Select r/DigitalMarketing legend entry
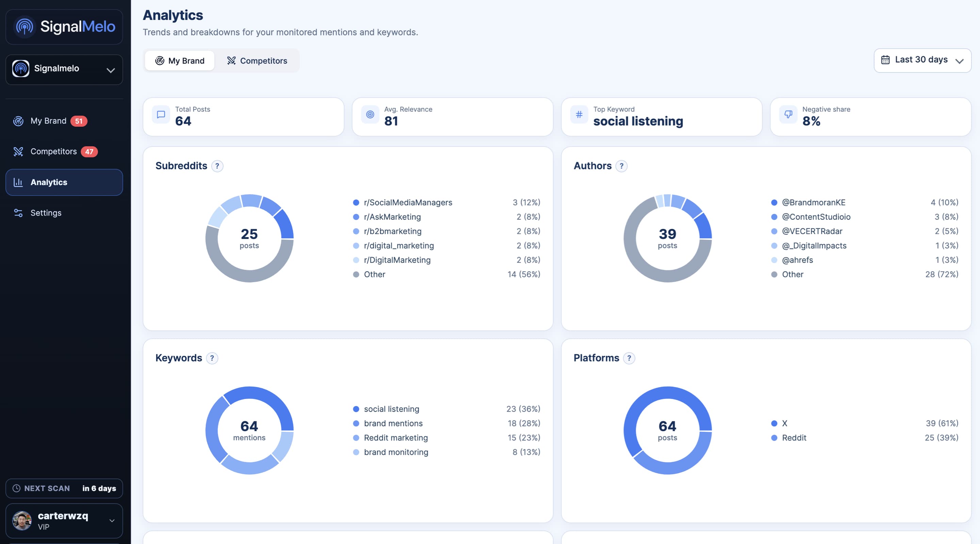This screenshot has height=544, width=980. point(447,260)
